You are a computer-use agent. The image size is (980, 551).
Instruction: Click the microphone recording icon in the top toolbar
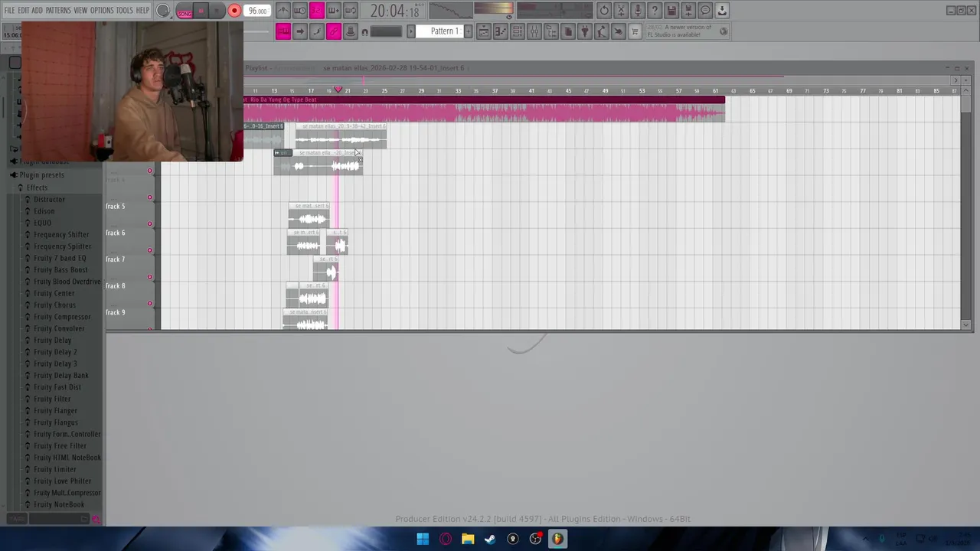click(x=638, y=11)
